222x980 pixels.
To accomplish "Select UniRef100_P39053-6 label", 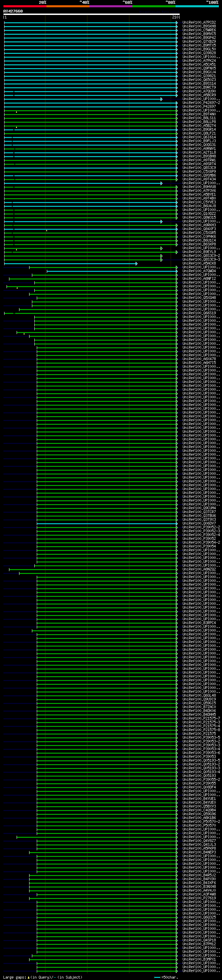I will 201,753.
